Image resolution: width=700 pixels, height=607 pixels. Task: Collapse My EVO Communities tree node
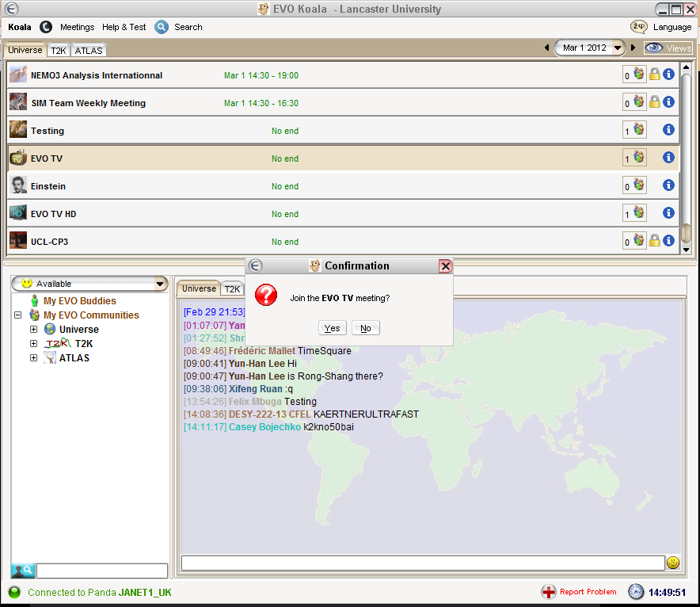18,315
